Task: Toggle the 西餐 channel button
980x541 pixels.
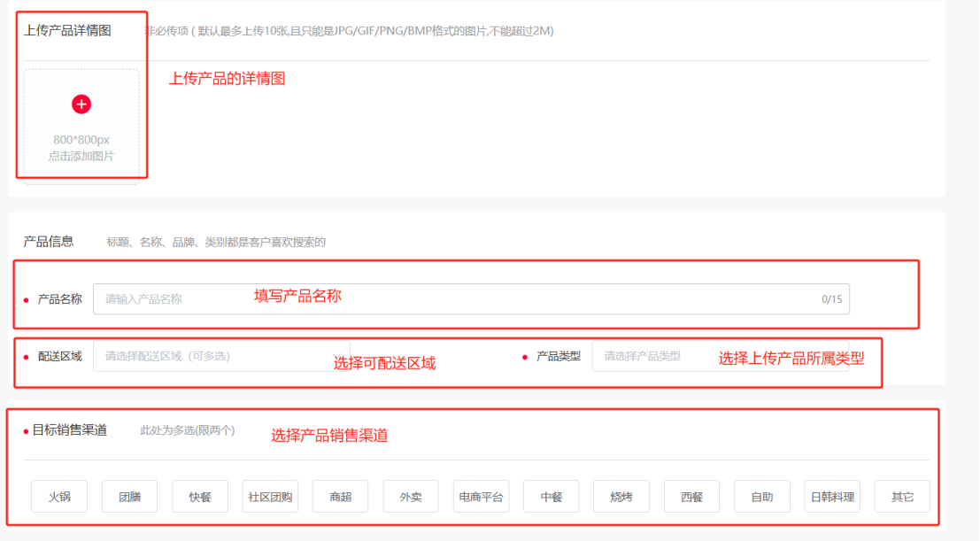Action: pyautogui.click(x=691, y=497)
